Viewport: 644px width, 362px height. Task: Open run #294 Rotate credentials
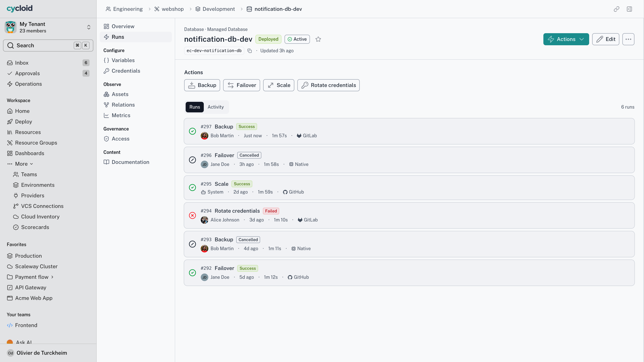click(x=409, y=215)
